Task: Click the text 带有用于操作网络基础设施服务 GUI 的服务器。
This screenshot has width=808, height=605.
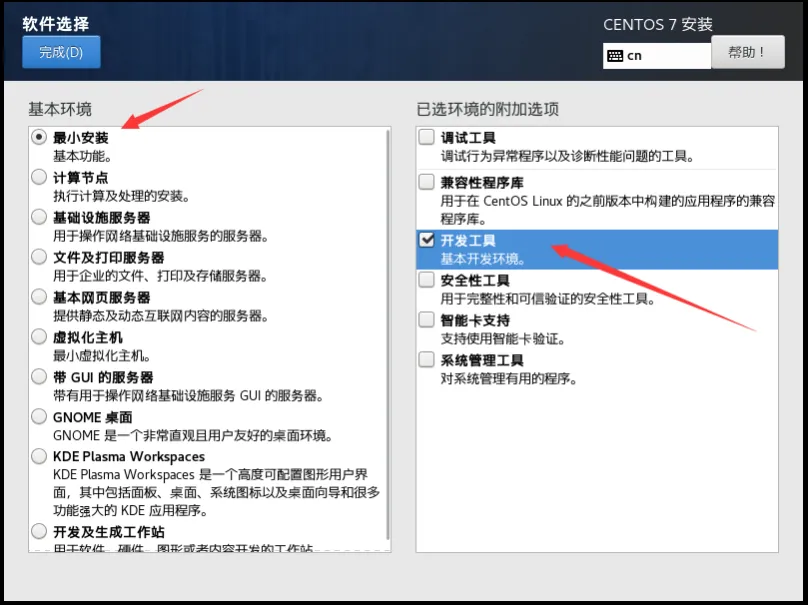Action: click(x=189, y=396)
